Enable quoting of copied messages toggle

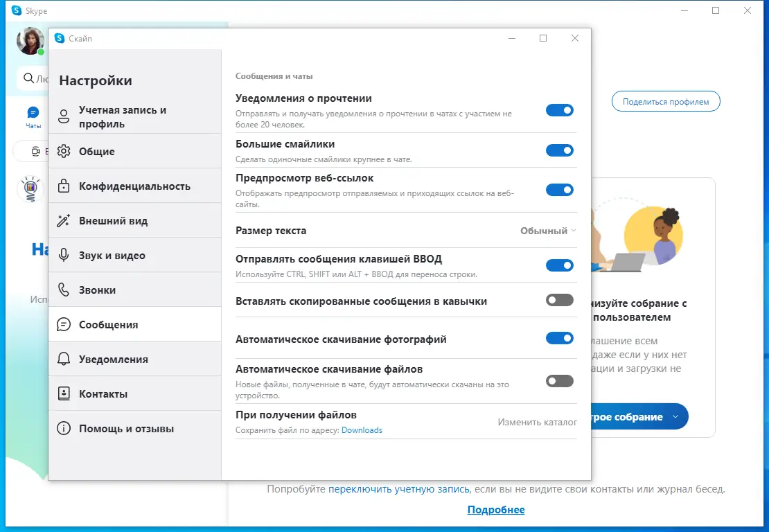pos(560,301)
